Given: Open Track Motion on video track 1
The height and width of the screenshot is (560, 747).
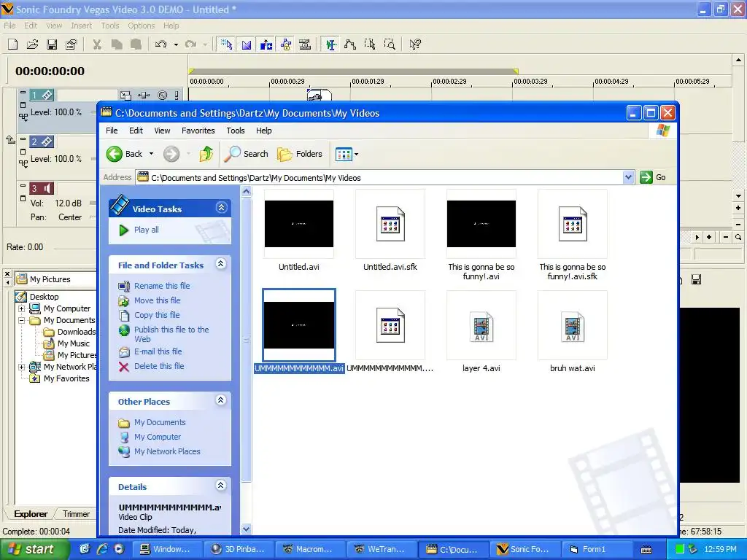Looking at the screenshot, I should coord(125,96).
